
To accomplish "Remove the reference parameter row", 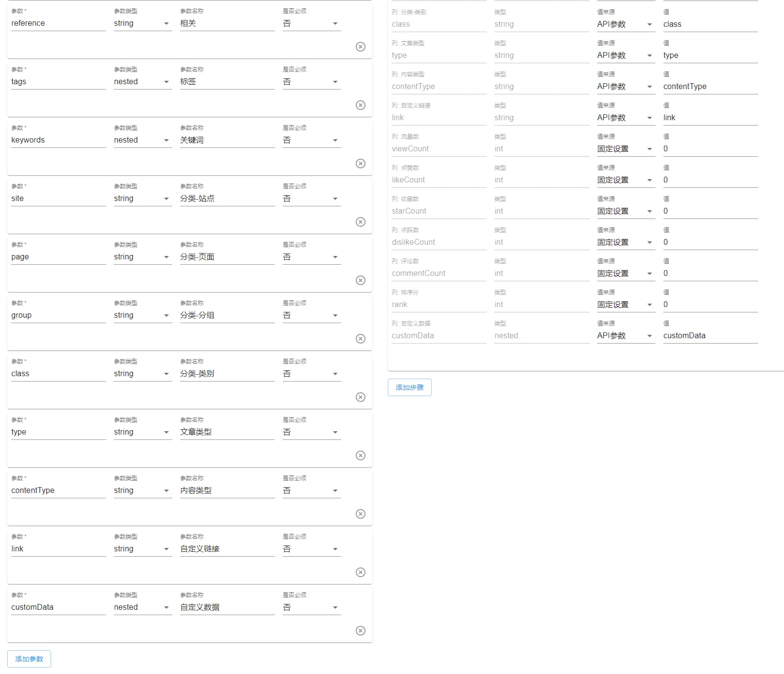I will (360, 47).
